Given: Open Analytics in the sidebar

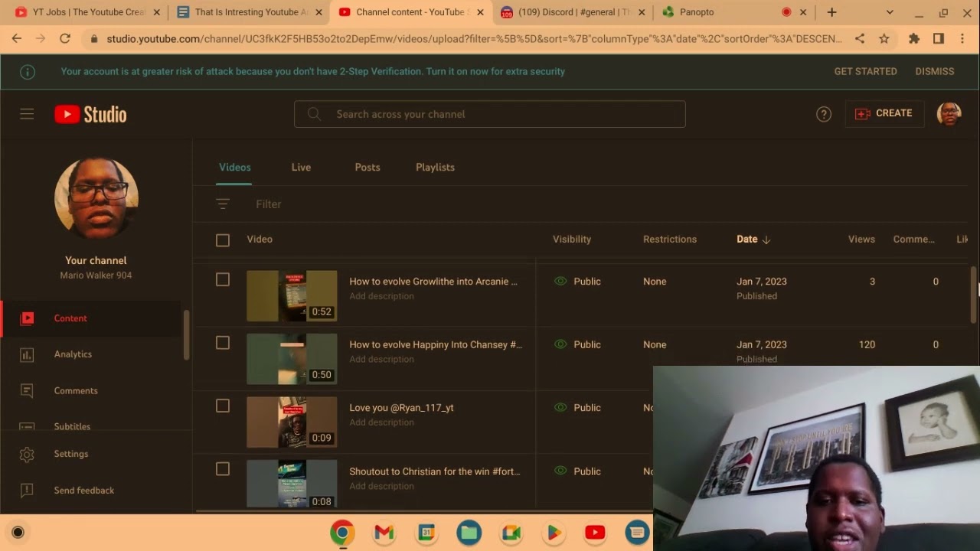Looking at the screenshot, I should point(73,354).
